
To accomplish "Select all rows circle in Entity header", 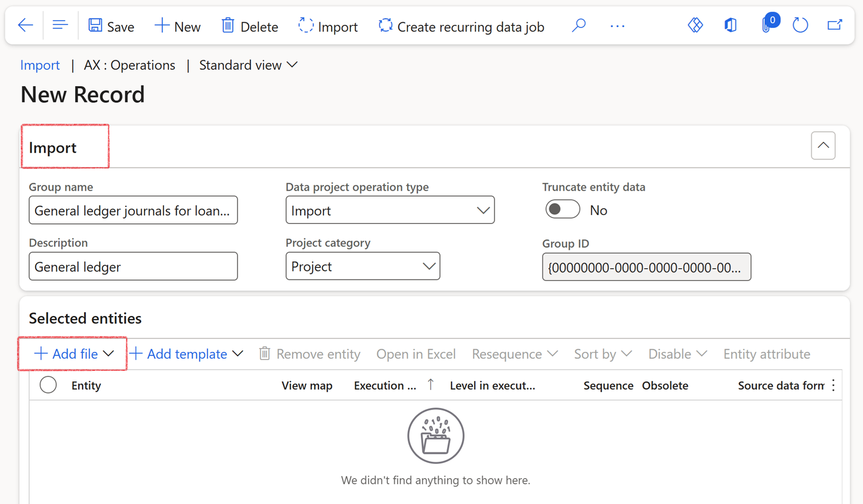I will (x=48, y=385).
